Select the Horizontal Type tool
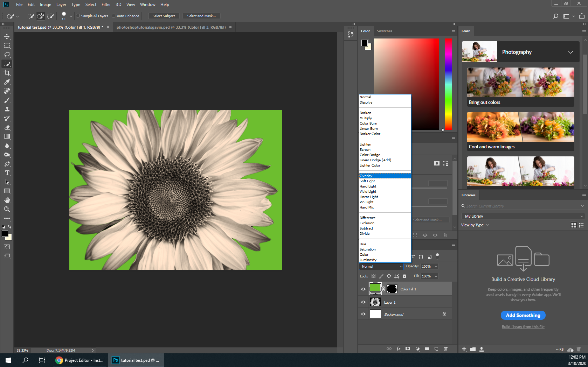This screenshot has height=367, width=588. point(7,173)
